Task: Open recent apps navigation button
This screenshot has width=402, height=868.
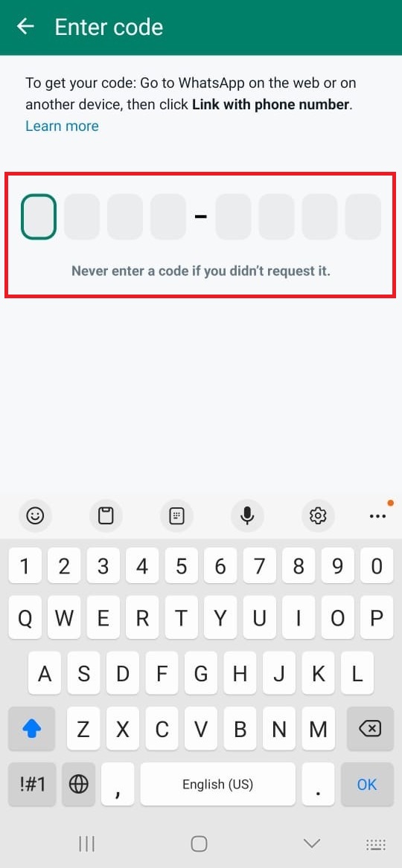Action: click(x=87, y=843)
